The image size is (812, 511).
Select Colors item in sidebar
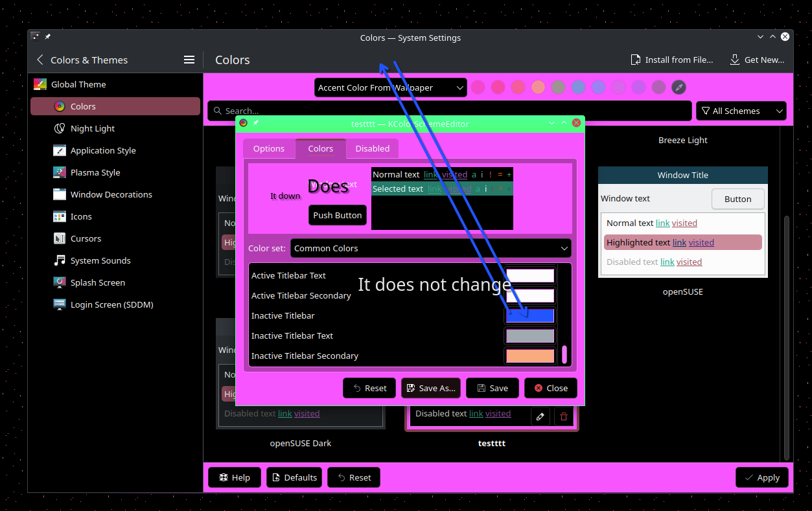(x=115, y=106)
